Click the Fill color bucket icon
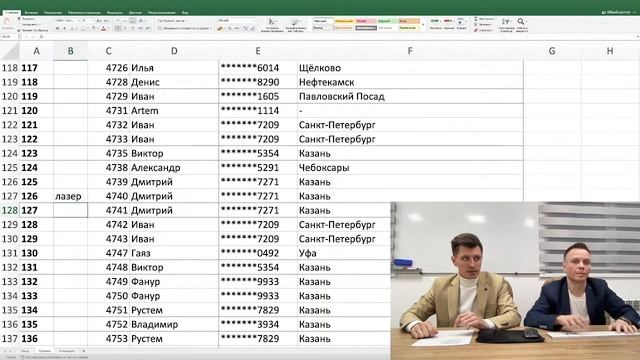Image resolution: width=640 pixels, height=360 pixels. pyautogui.click(x=93, y=28)
